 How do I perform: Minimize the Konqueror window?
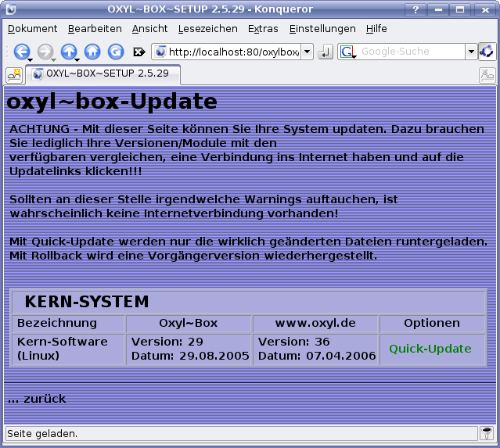[x=438, y=9]
